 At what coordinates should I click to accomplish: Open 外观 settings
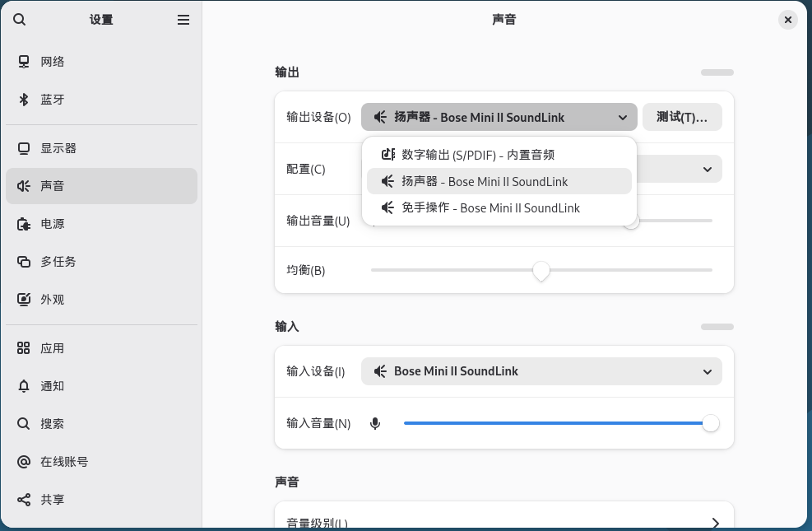(101, 300)
